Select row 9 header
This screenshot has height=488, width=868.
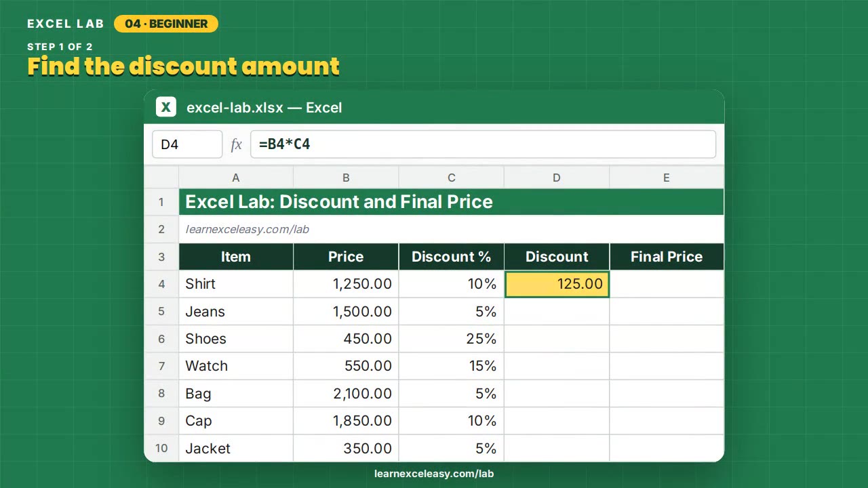[161, 421]
